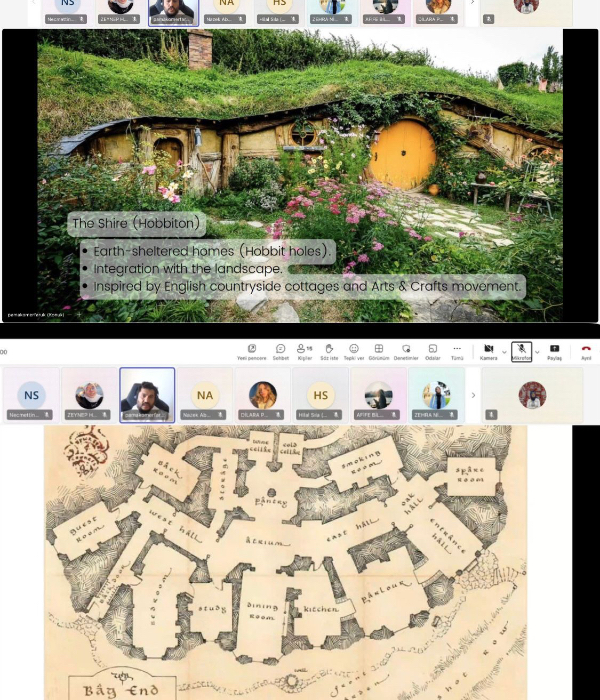
Task: Open Odalar breakout rooms
Action: pyautogui.click(x=433, y=350)
